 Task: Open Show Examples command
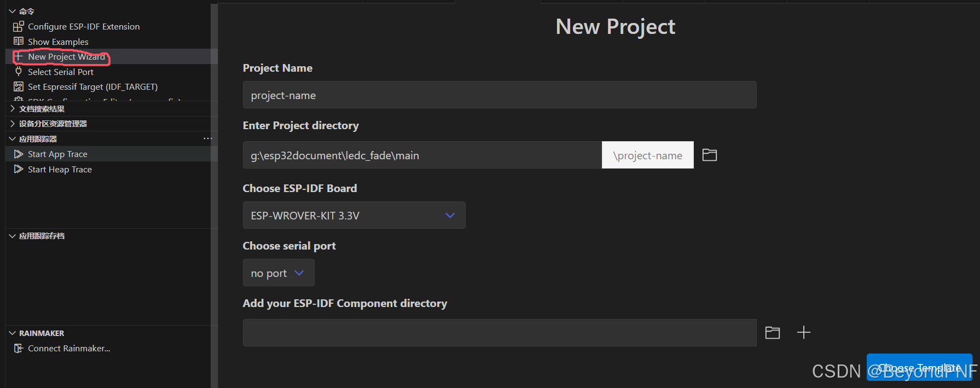click(x=58, y=42)
